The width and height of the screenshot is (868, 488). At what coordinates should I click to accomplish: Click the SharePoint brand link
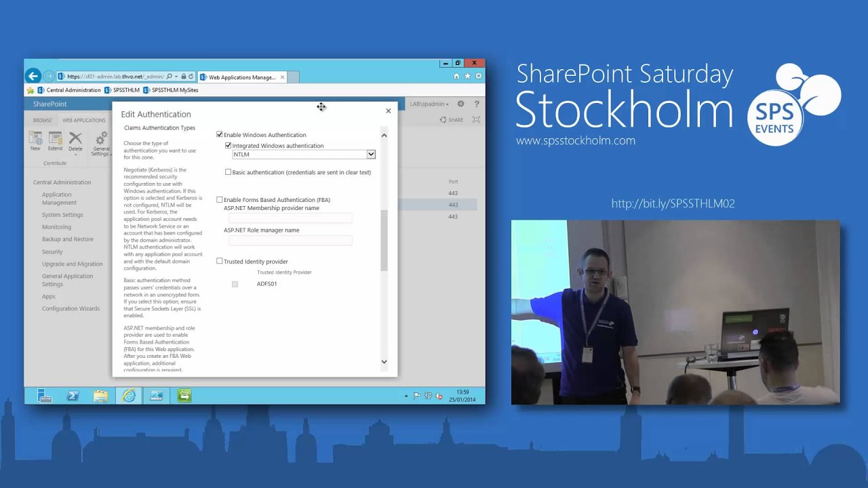[50, 104]
